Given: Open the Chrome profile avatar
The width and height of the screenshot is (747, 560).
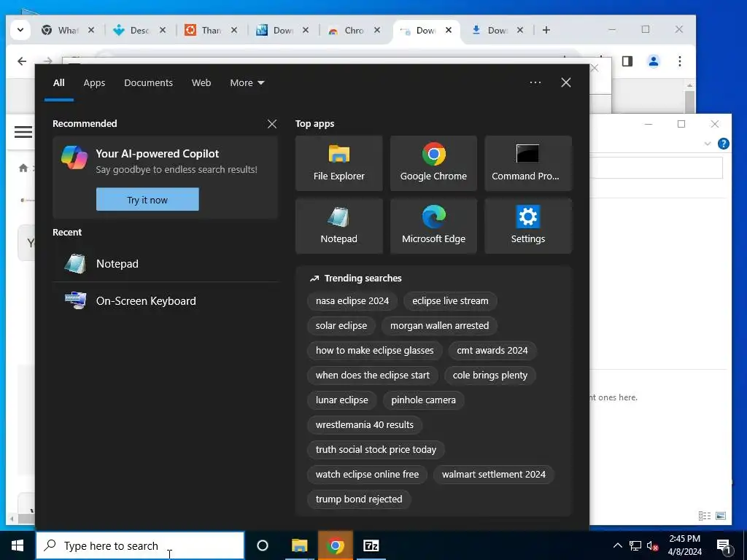Looking at the screenshot, I should 654,61.
